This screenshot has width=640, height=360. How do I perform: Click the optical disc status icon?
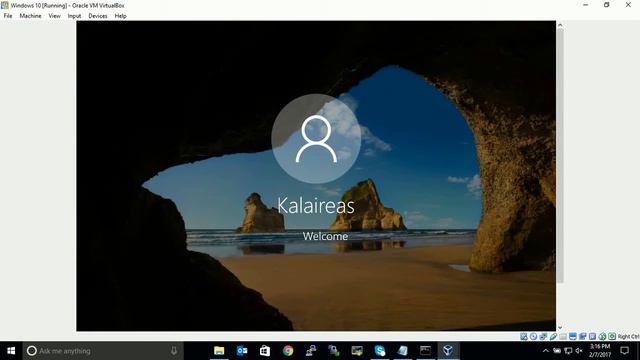(x=533, y=336)
